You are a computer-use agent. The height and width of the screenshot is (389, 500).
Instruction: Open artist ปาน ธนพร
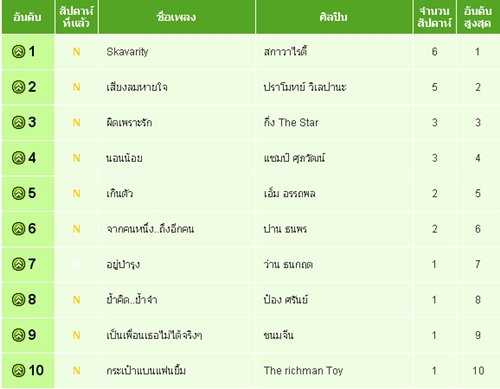(285, 229)
